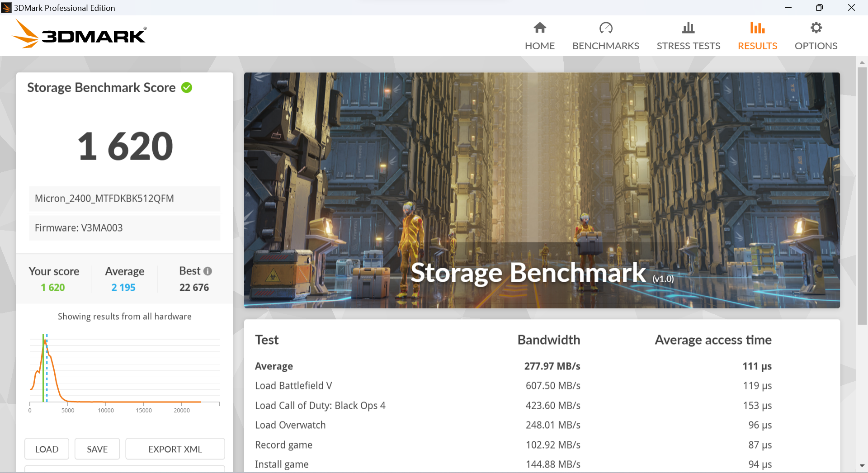Click the green valid score checkmark
This screenshot has width=868, height=473.
tap(187, 88)
